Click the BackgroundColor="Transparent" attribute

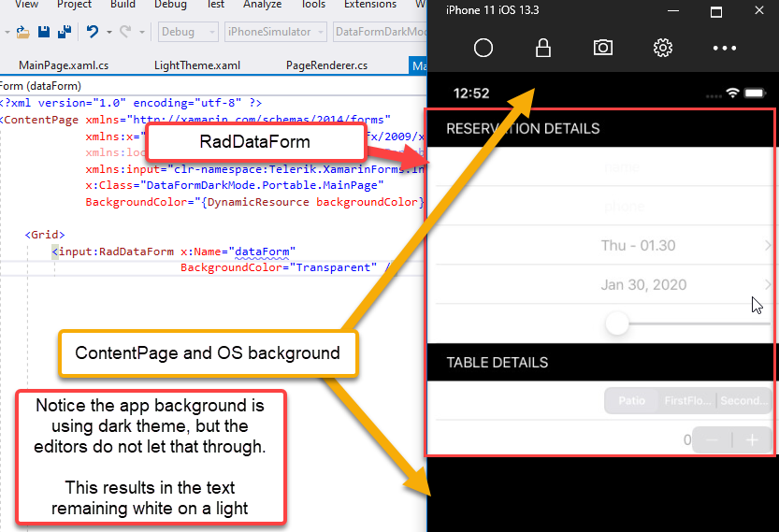click(x=279, y=267)
